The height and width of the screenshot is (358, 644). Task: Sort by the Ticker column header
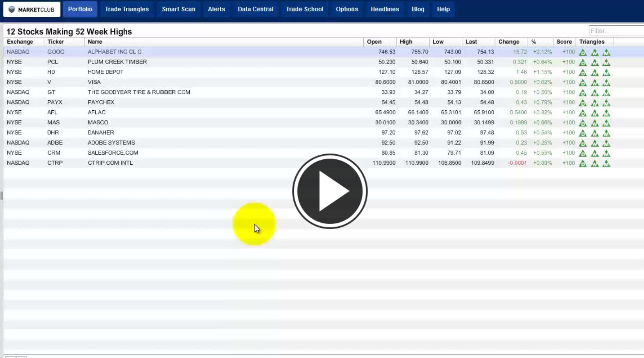click(x=64, y=42)
